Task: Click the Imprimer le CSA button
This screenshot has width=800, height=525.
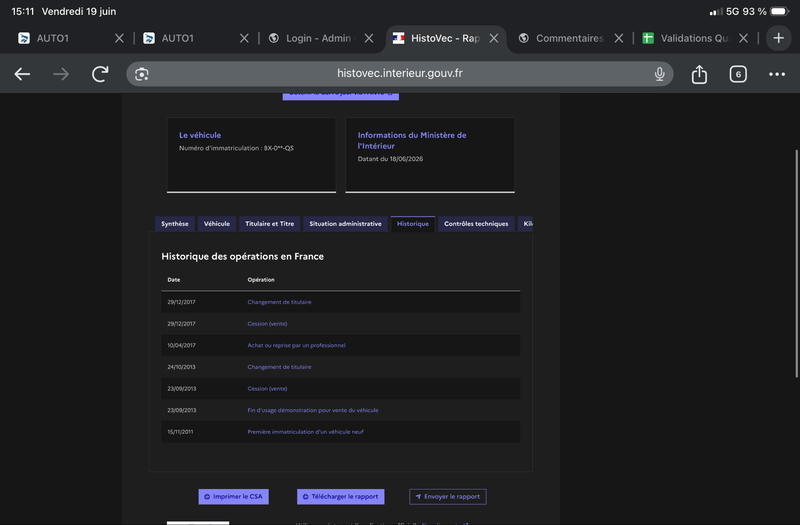Action: click(x=234, y=496)
